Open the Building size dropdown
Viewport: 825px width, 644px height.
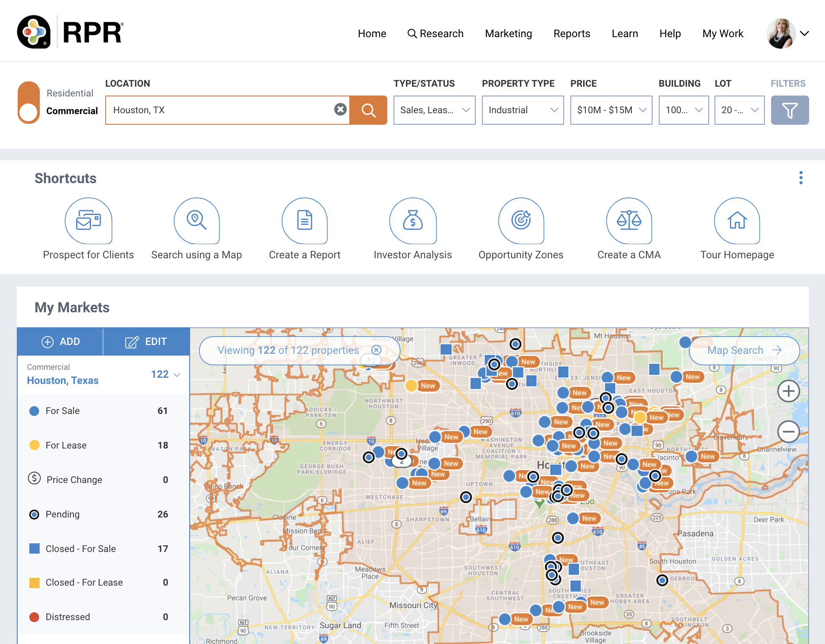pyautogui.click(x=684, y=110)
